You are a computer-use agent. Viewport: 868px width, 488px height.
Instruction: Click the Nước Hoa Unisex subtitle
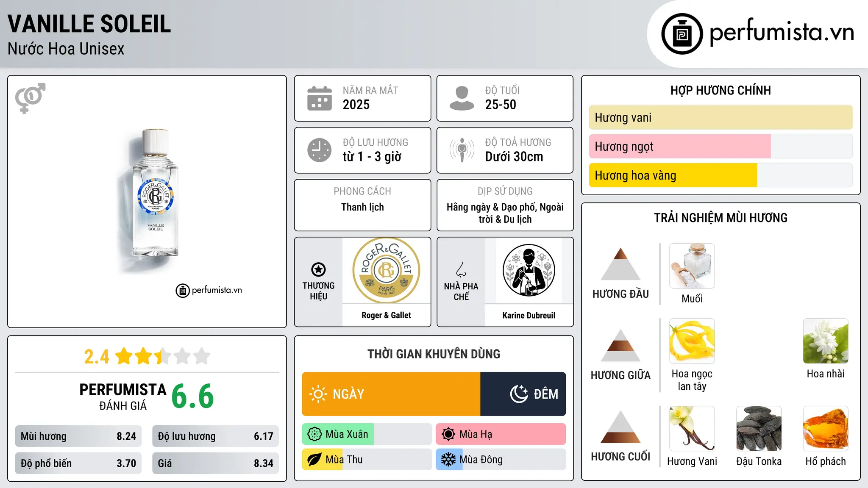[66, 49]
